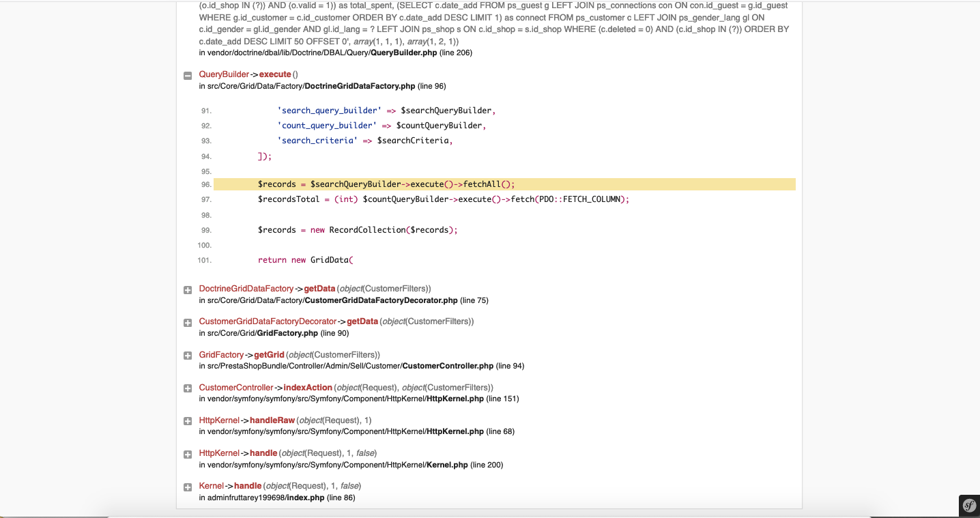The height and width of the screenshot is (518, 980).
Task: Expand the CustomerGridDataFactoryDecorator->getData trace entry
Action: (188, 323)
